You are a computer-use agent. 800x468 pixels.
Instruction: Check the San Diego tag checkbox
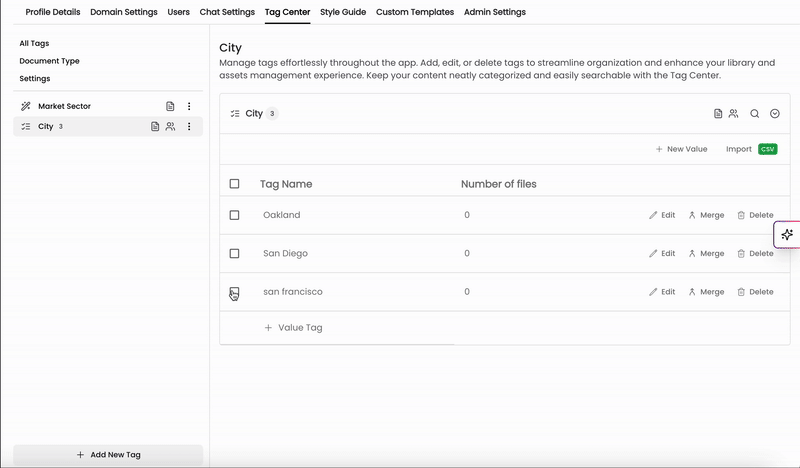click(234, 253)
